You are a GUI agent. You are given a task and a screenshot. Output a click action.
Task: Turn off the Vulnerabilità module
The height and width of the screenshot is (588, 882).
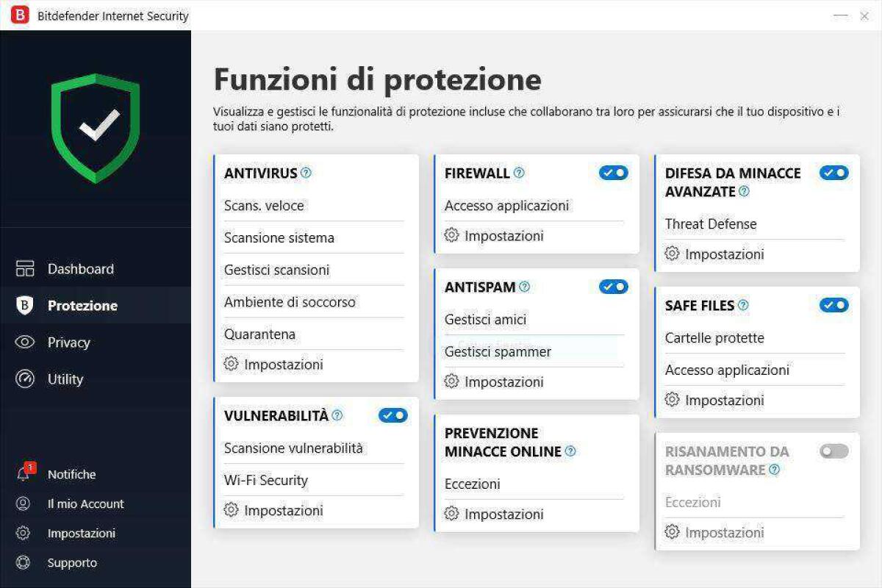click(x=393, y=415)
